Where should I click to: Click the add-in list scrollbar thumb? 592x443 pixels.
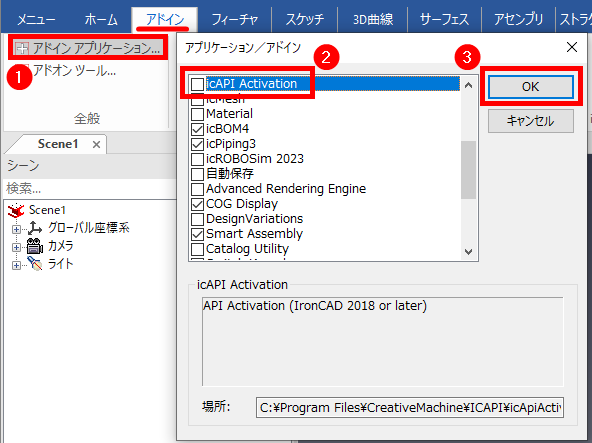(x=469, y=170)
